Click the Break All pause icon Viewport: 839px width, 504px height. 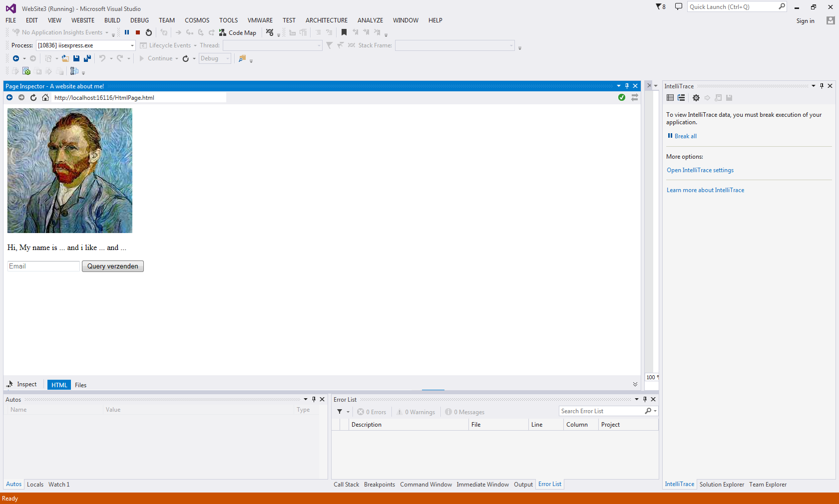pos(126,32)
